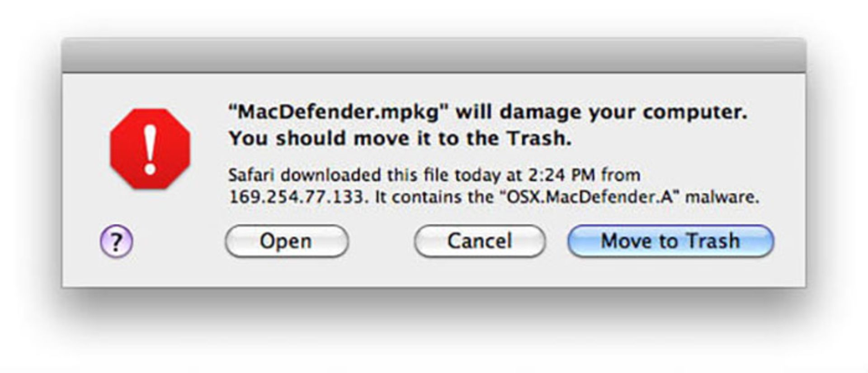Open help via the purple question mark

click(116, 242)
